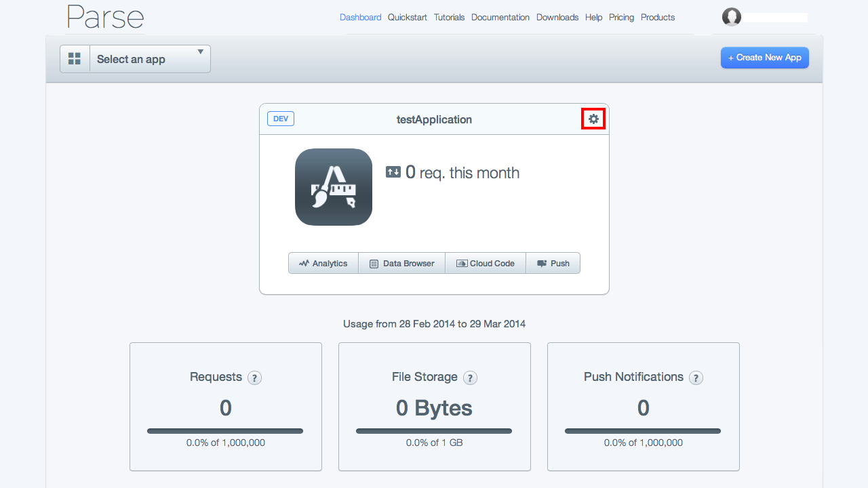Click '0.0% of 1 GB' text
Image resolution: width=868 pixels, height=488 pixels.
point(434,443)
